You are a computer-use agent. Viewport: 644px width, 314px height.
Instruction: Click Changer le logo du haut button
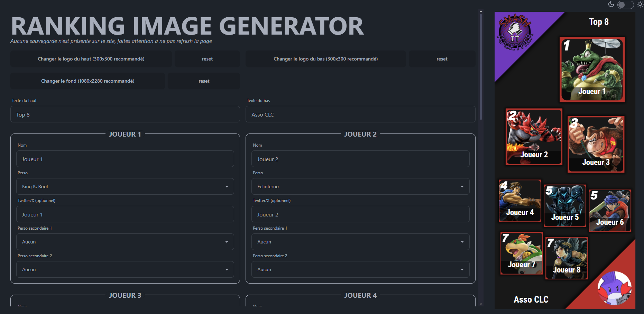(91, 59)
